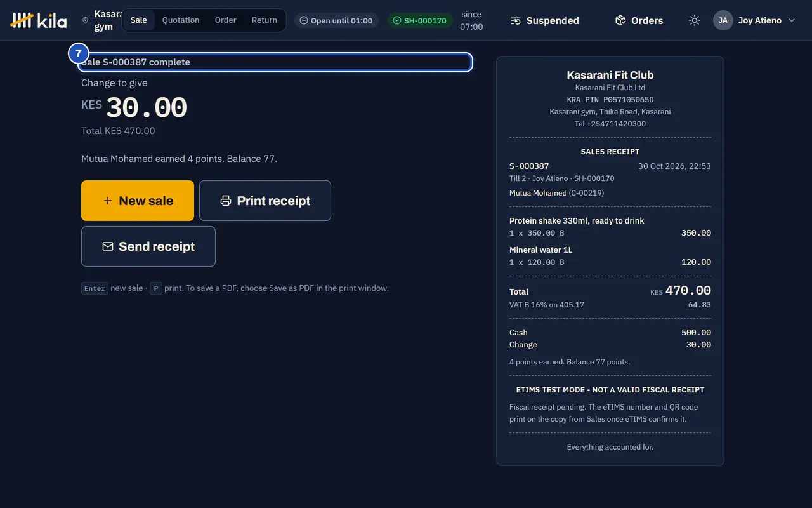Image resolution: width=812 pixels, height=508 pixels.
Task: Click the printer icon on Print receipt
Action: pyautogui.click(x=226, y=201)
